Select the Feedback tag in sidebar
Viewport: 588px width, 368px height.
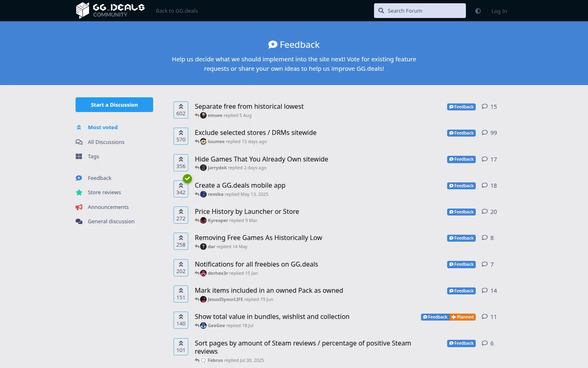pyautogui.click(x=99, y=178)
